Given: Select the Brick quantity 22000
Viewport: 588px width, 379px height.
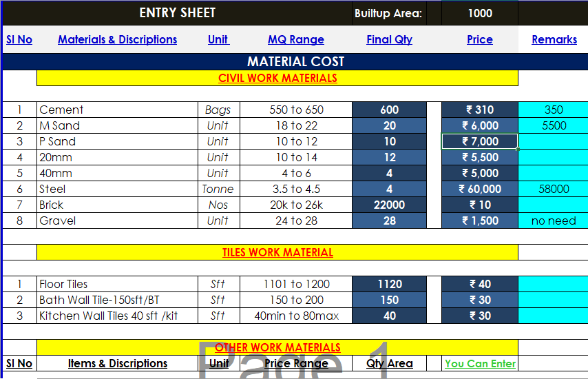Looking at the screenshot, I should (x=389, y=205).
